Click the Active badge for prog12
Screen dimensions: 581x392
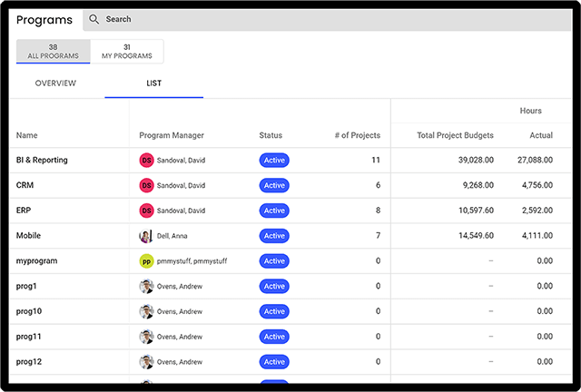click(x=274, y=362)
